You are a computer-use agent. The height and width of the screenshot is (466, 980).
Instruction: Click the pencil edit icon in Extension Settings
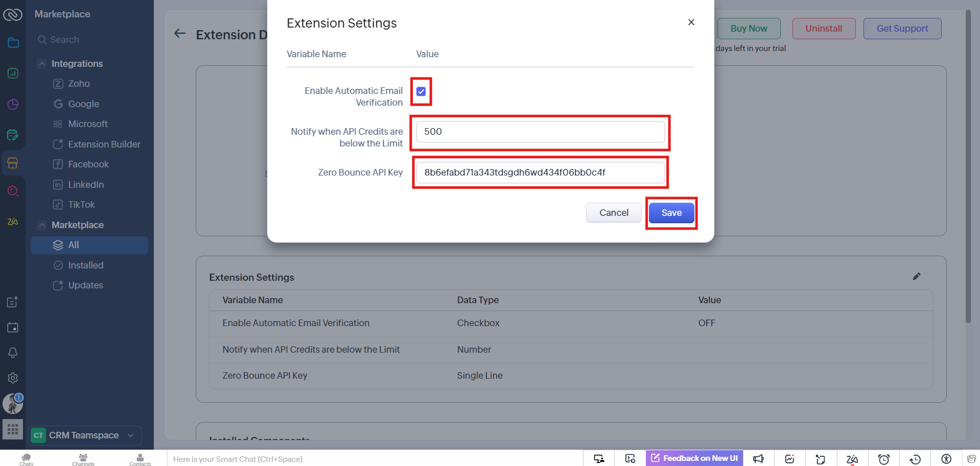(916, 276)
